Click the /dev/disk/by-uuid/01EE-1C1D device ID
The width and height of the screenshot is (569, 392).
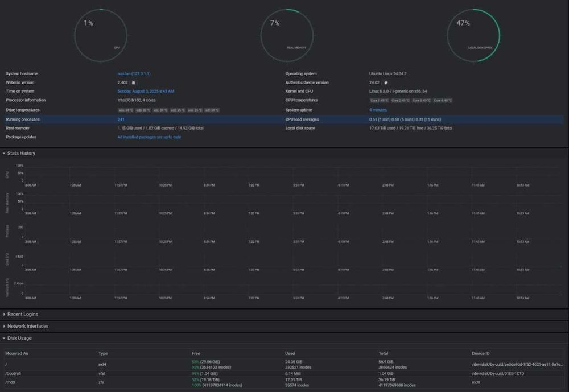click(x=498, y=373)
